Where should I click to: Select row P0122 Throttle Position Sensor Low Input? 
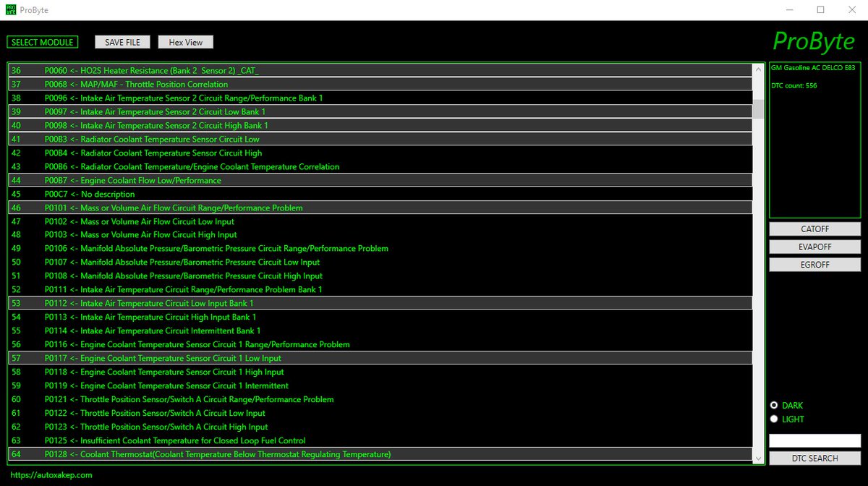pos(380,413)
